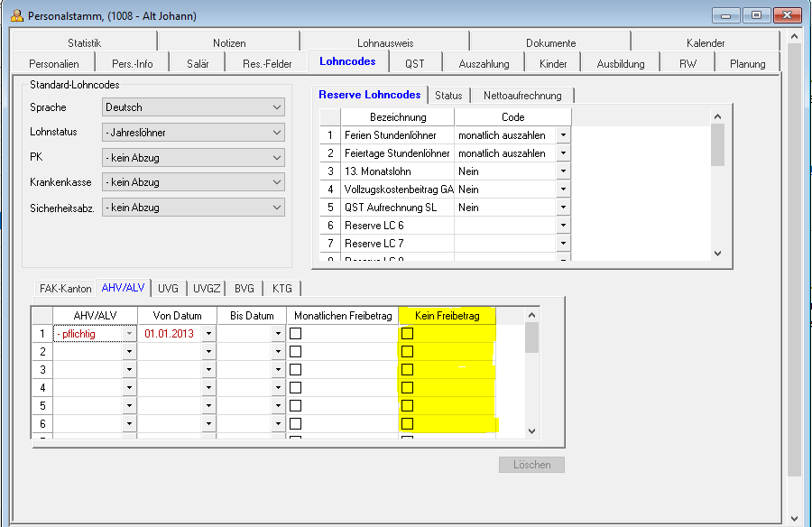Open the Sprache dropdown

[x=192, y=107]
